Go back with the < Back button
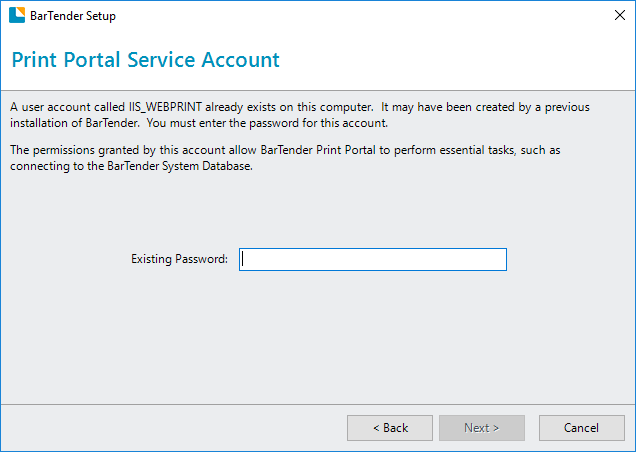636x452 pixels. click(390, 428)
